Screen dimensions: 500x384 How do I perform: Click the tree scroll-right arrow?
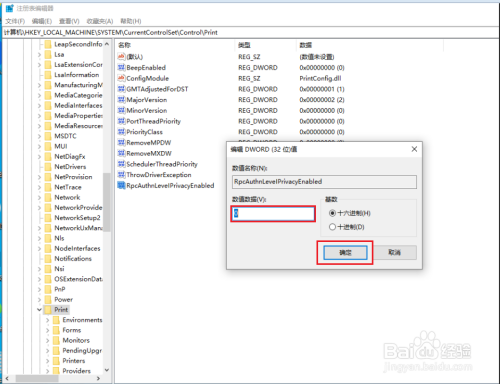[98, 379]
